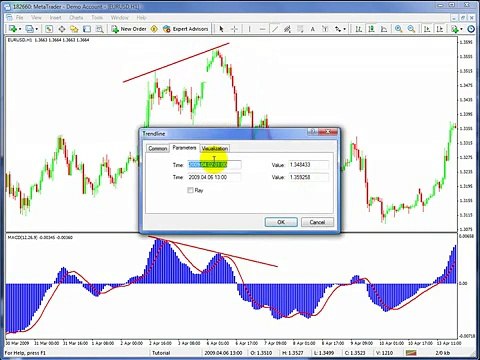Open the Strategy Tester icon
The width and height of the screenshot is (480, 360).
click(99, 29)
